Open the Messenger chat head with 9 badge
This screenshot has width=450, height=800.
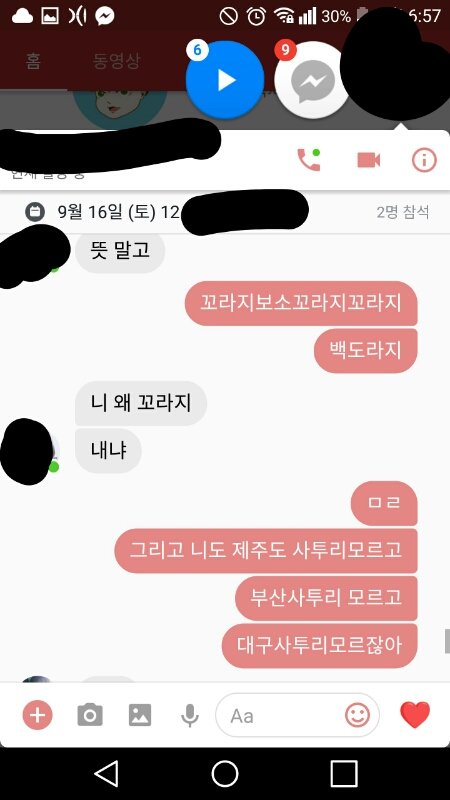(x=312, y=80)
